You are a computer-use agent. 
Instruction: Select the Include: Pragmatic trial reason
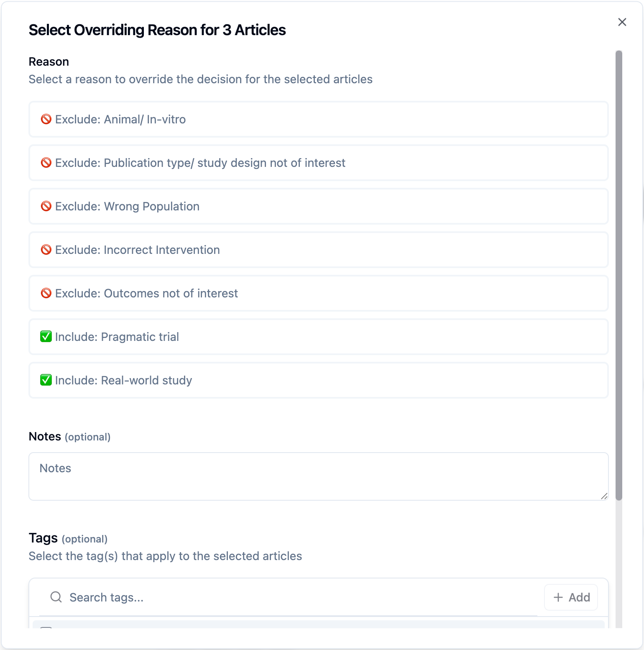[x=318, y=337]
